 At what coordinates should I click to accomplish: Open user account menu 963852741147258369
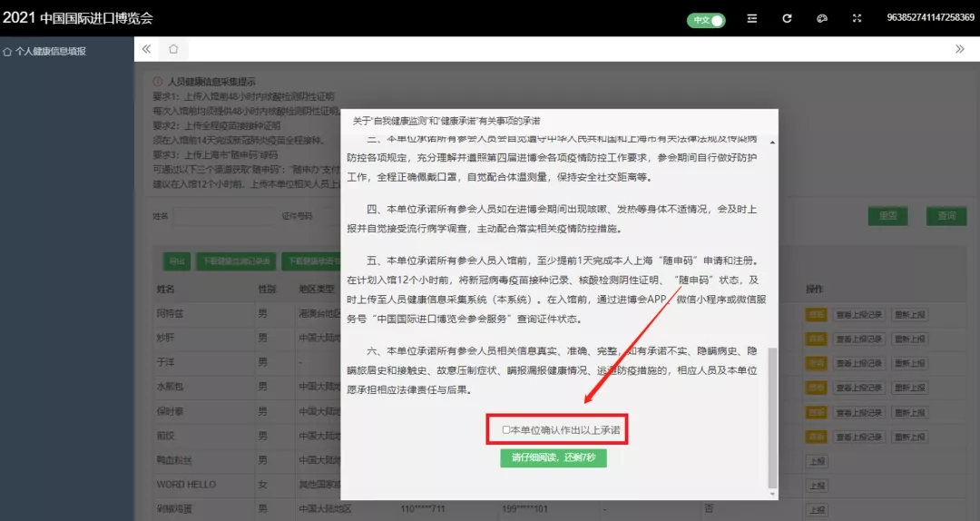930,19
